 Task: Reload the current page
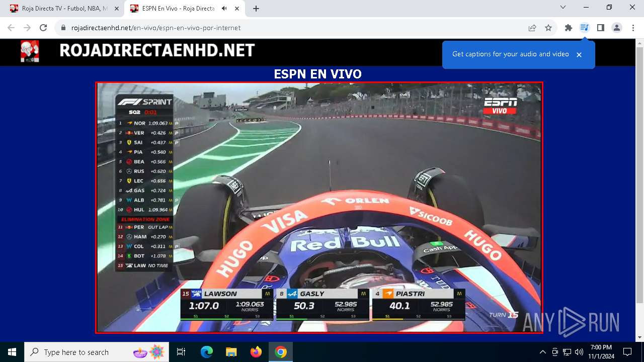tap(43, 28)
